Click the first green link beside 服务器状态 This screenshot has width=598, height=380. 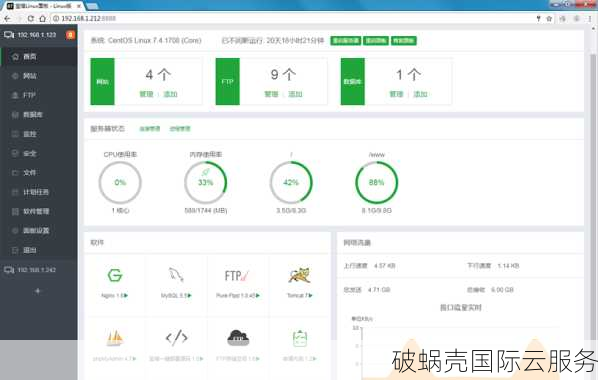(150, 129)
